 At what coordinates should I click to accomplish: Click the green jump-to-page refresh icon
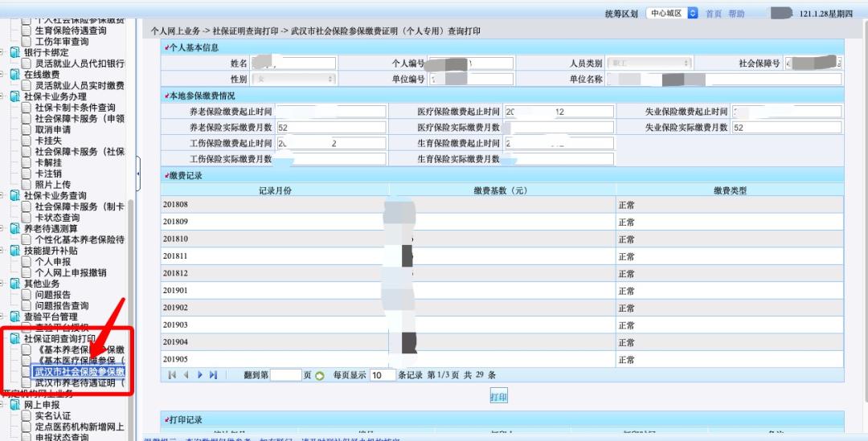319,376
